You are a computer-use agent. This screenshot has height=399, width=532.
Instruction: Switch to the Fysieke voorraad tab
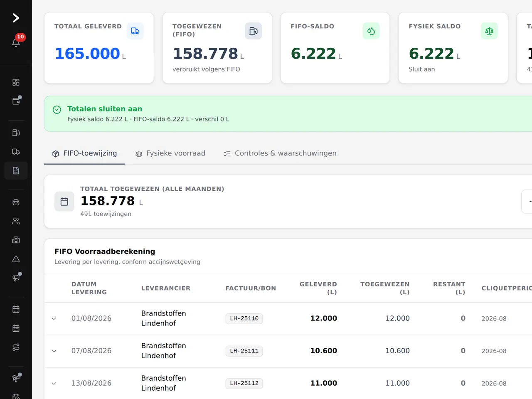(170, 153)
